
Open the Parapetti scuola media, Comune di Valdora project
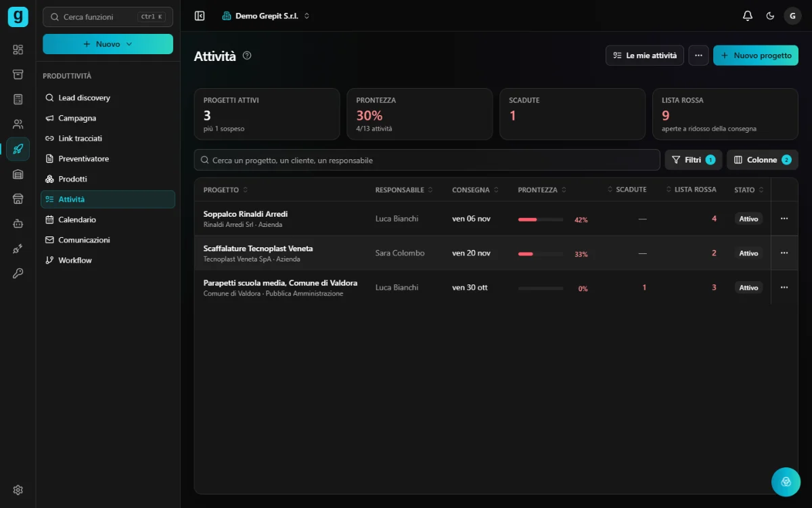(280, 283)
